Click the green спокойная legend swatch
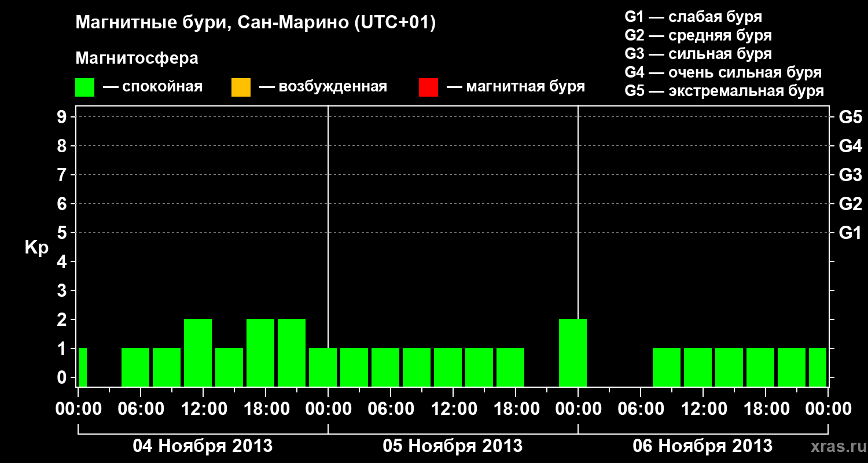This screenshot has height=463, width=868. [x=85, y=87]
